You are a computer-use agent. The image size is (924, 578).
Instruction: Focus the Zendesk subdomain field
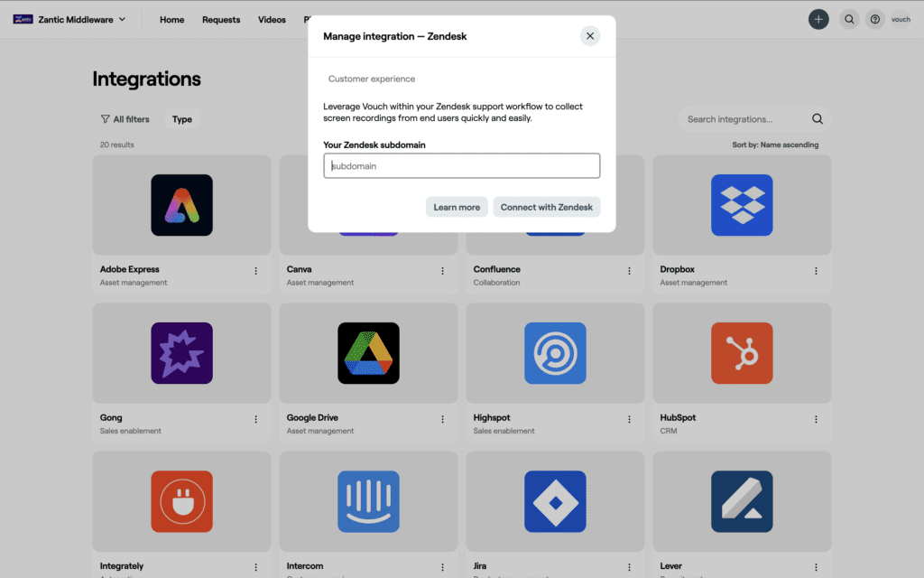click(x=462, y=166)
